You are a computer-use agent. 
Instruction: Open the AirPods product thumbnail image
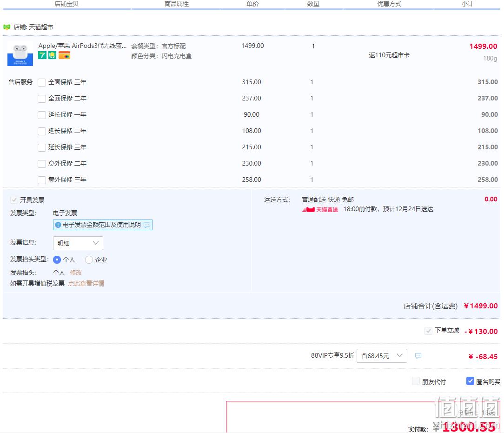[x=20, y=53]
